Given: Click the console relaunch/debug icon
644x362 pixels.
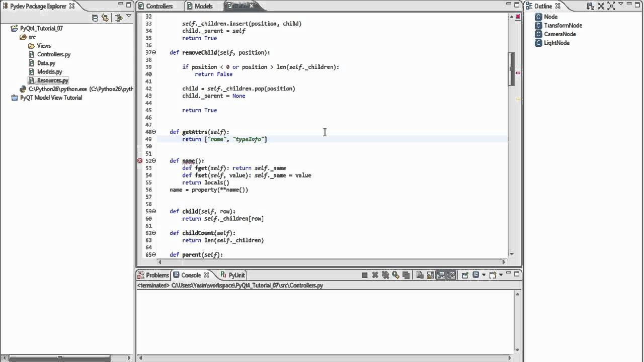Looking at the screenshot, I should tap(395, 275).
